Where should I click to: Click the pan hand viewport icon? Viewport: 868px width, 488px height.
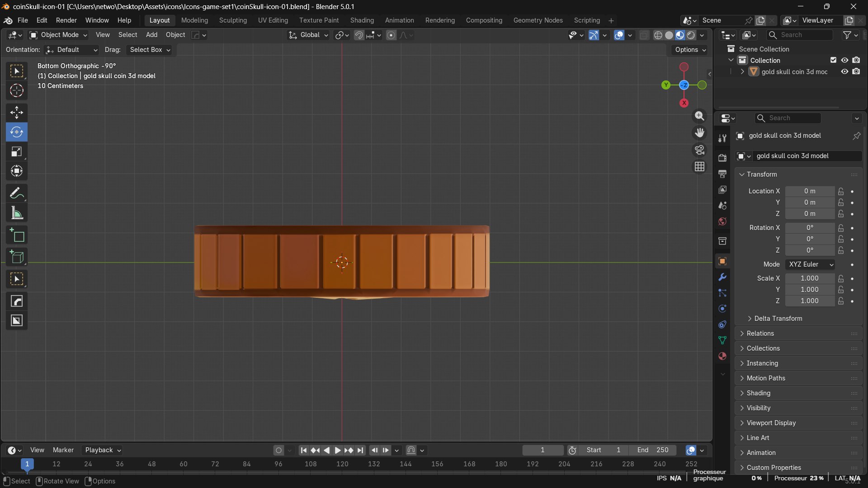tap(699, 133)
